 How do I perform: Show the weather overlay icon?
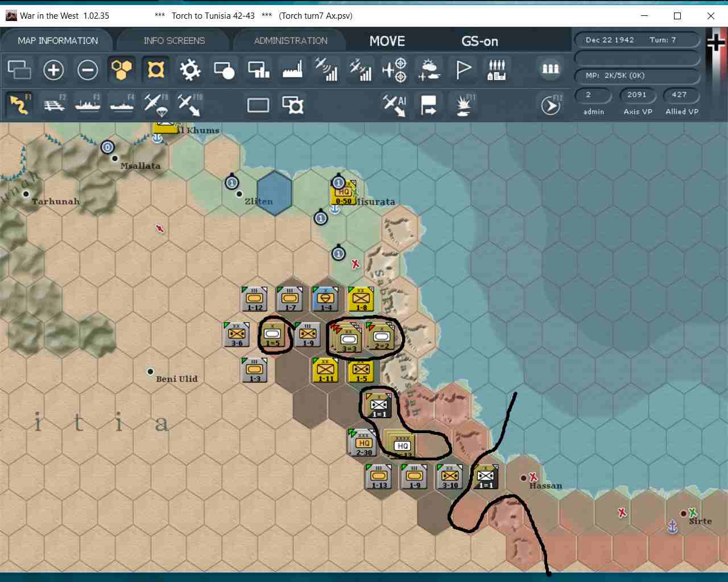(x=429, y=70)
